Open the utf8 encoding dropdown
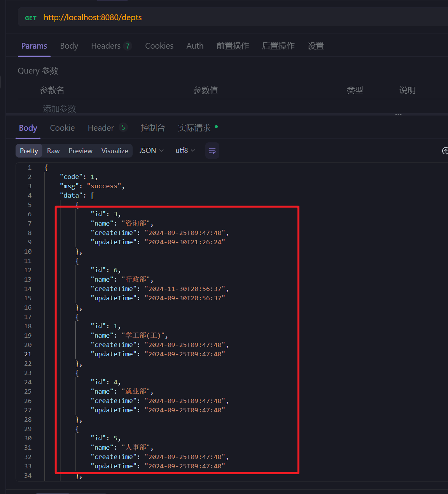The image size is (448, 494). point(185,151)
